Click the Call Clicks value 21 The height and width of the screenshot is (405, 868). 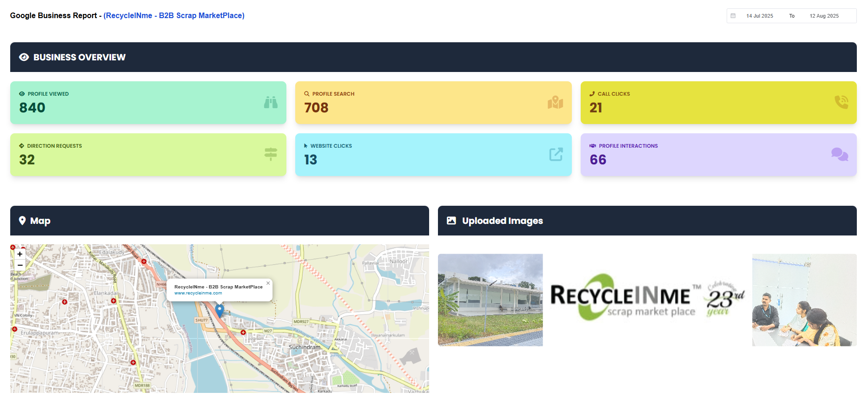[x=596, y=108]
